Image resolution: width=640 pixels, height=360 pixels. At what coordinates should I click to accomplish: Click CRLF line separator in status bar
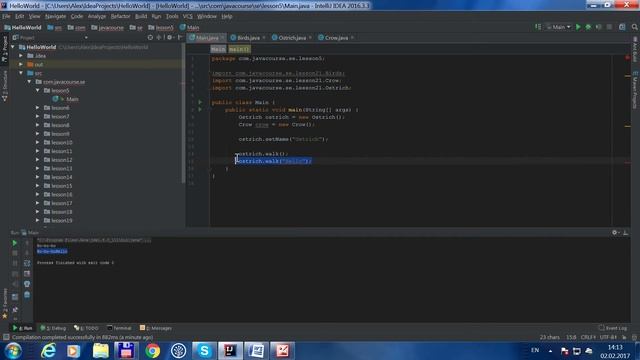(x=588, y=337)
